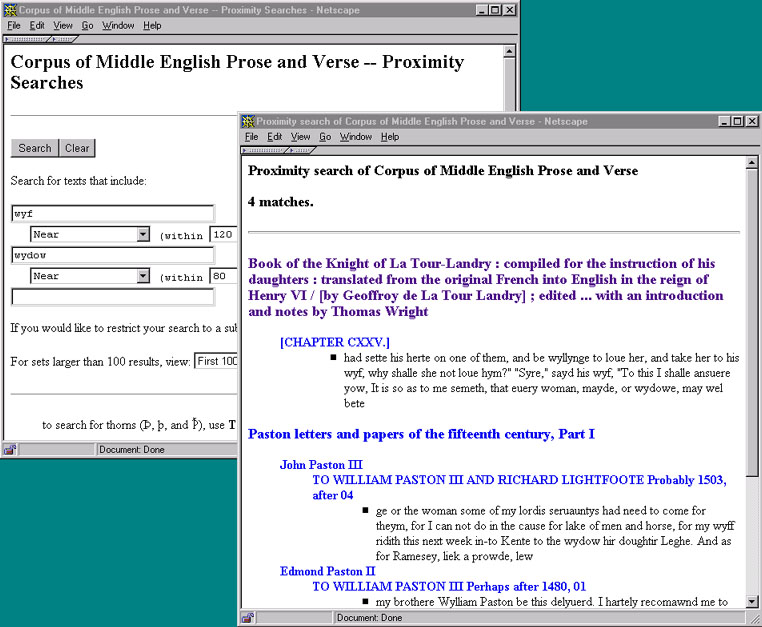The width and height of the screenshot is (762, 627).
Task: Click the security lock icon in search window status bar
Action: (x=10, y=450)
